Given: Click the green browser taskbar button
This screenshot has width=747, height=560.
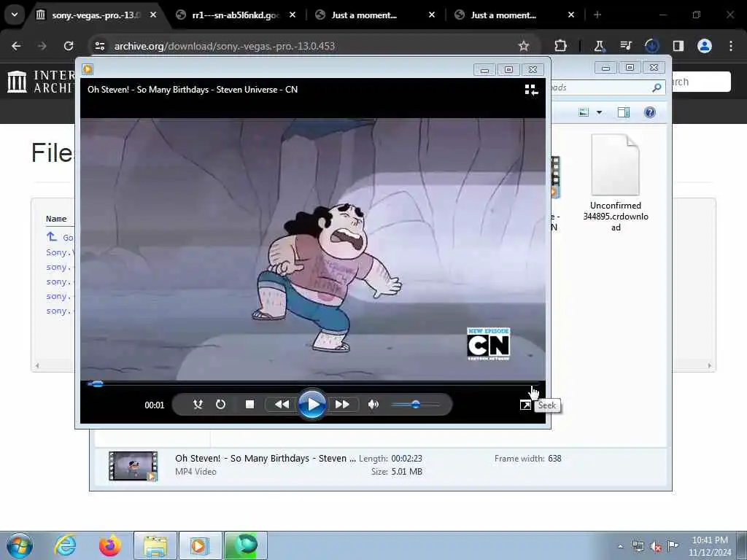Looking at the screenshot, I should (245, 545).
